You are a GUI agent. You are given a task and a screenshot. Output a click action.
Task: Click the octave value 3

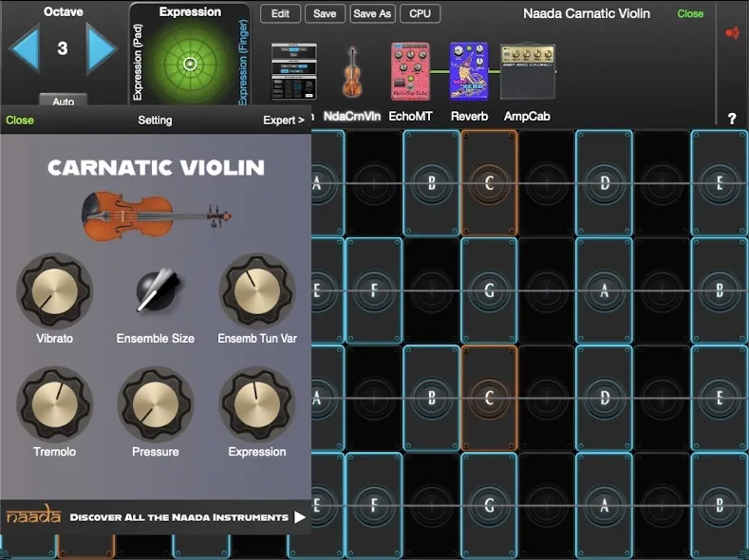pyautogui.click(x=63, y=48)
